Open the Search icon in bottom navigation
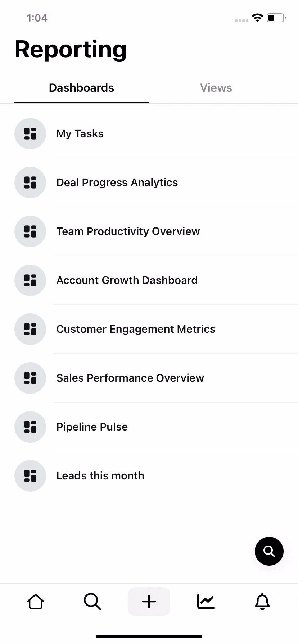This screenshot has height=644, width=298. (x=92, y=602)
